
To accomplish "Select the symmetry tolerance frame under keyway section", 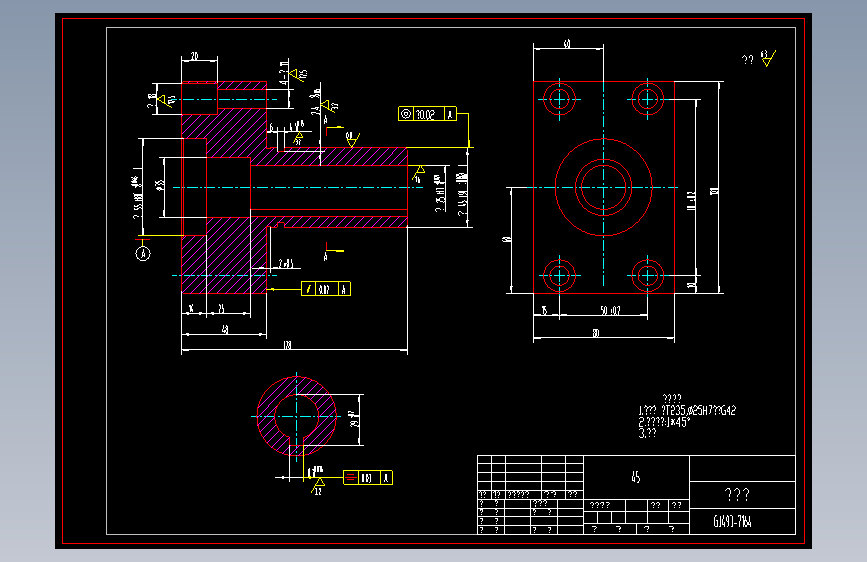I will coord(368,477).
